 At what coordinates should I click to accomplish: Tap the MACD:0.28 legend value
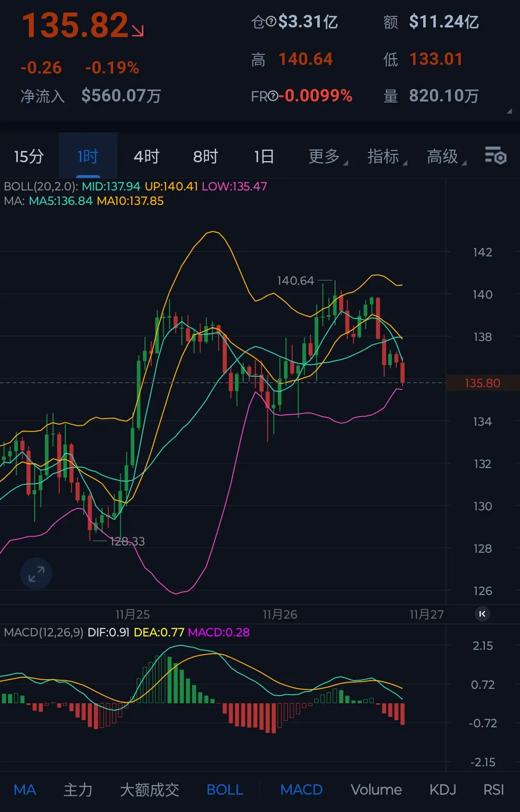[219, 632]
